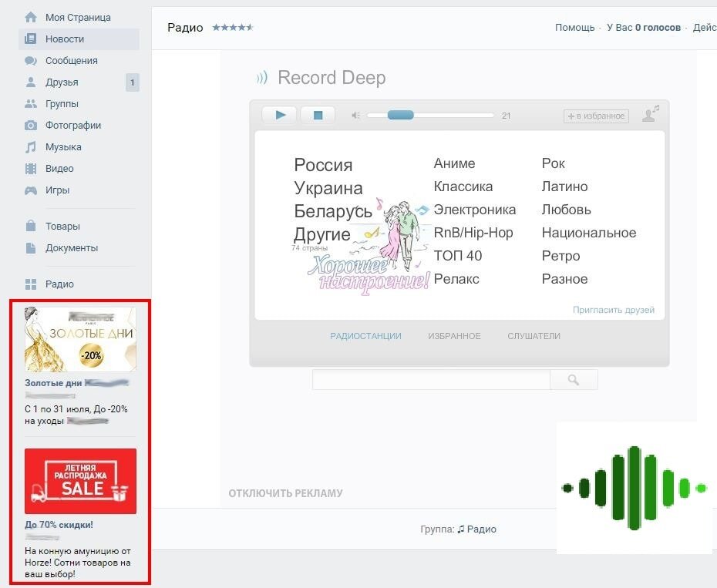Image resolution: width=717 pixels, height=588 pixels.
Task: Select the Беларусь country stations
Action: point(333,212)
